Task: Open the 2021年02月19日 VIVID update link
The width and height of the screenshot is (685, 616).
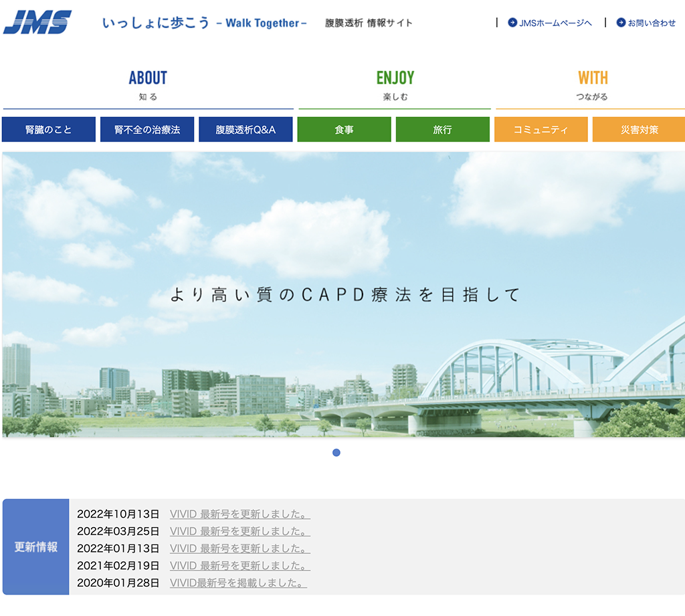Action: click(239, 566)
